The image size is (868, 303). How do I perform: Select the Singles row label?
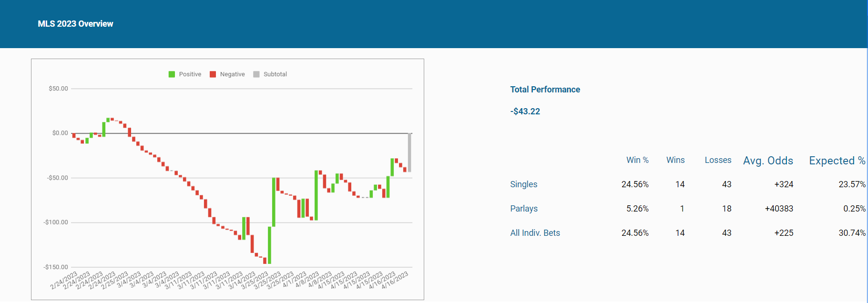(x=523, y=184)
